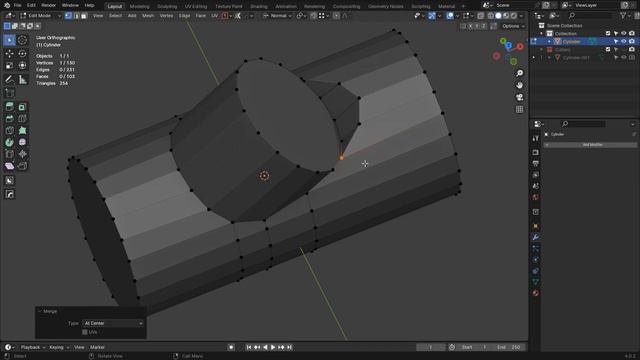Select the Shrink/Fatten tool

tap(22, 154)
